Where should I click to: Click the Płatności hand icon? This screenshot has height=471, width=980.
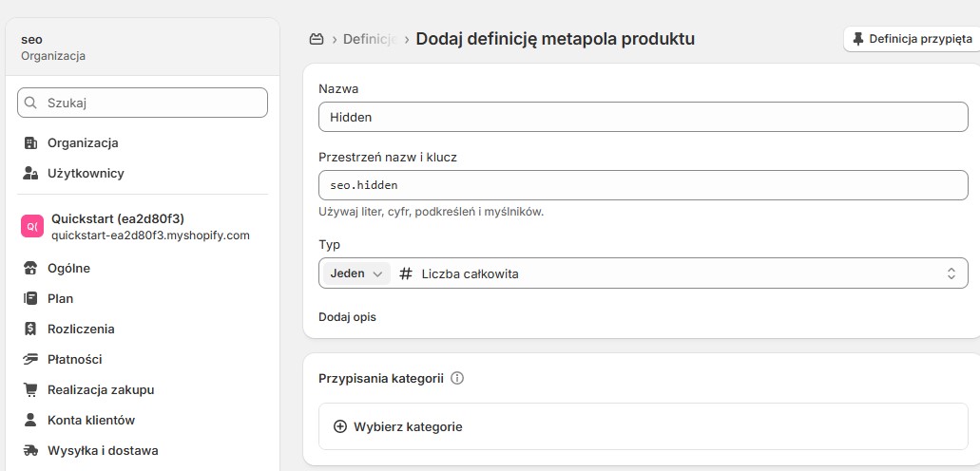pos(30,359)
